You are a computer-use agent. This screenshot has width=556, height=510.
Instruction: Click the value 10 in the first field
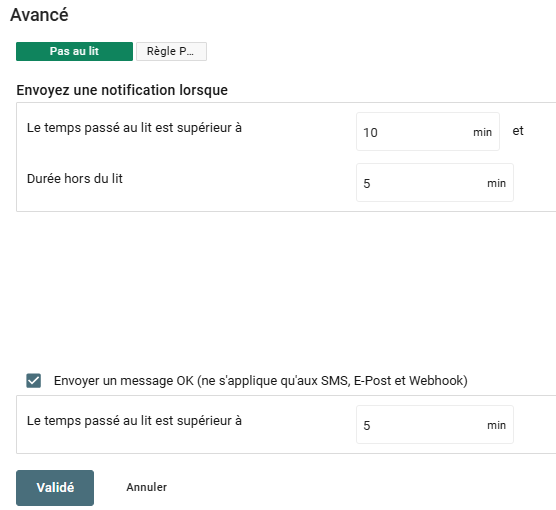[370, 133]
